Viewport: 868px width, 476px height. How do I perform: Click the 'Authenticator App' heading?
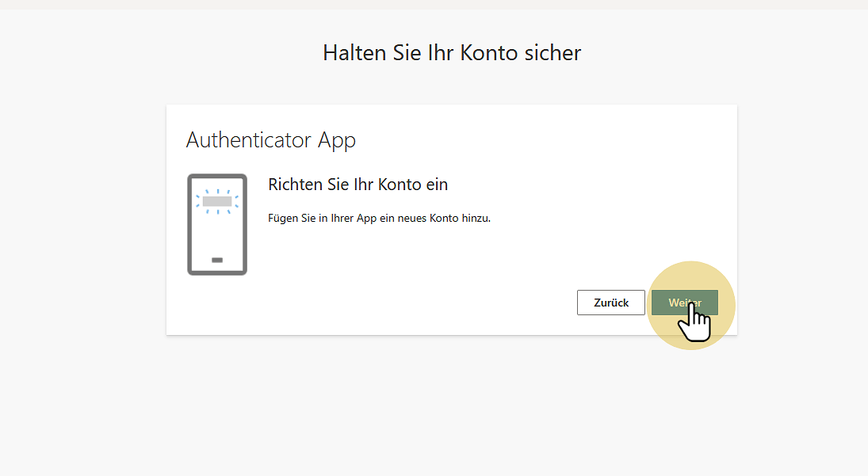coord(270,140)
